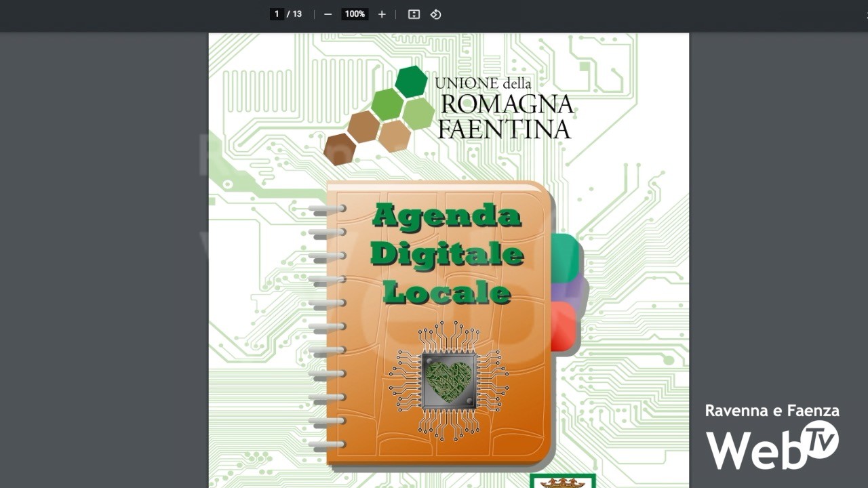
Task: Click the 'Digitale' title word
Action: click(446, 255)
